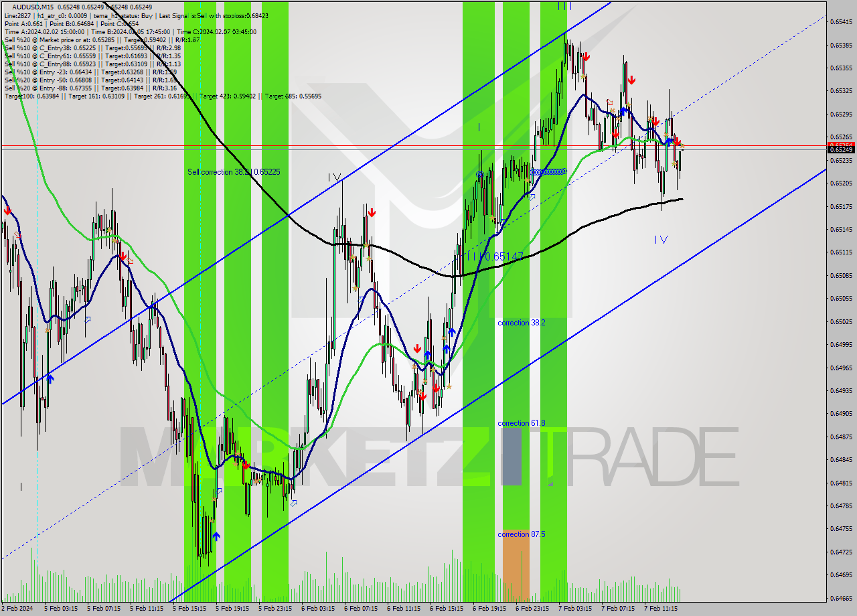
Task: Click the 0.64935 price axis label
Action: click(x=841, y=390)
